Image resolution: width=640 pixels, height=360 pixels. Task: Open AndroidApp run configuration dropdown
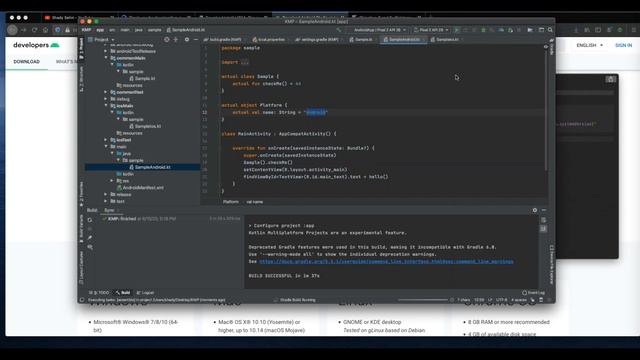coord(380,30)
